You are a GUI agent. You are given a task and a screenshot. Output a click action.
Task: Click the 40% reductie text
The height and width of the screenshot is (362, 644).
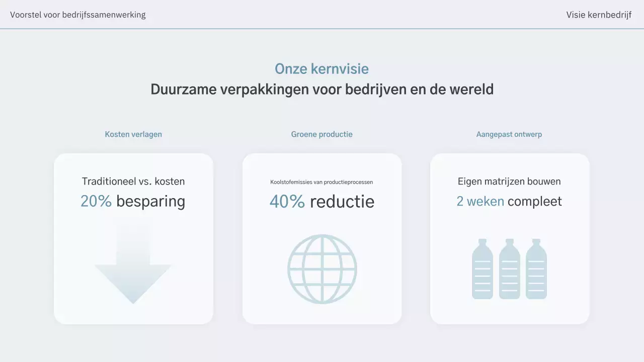pyautogui.click(x=322, y=201)
